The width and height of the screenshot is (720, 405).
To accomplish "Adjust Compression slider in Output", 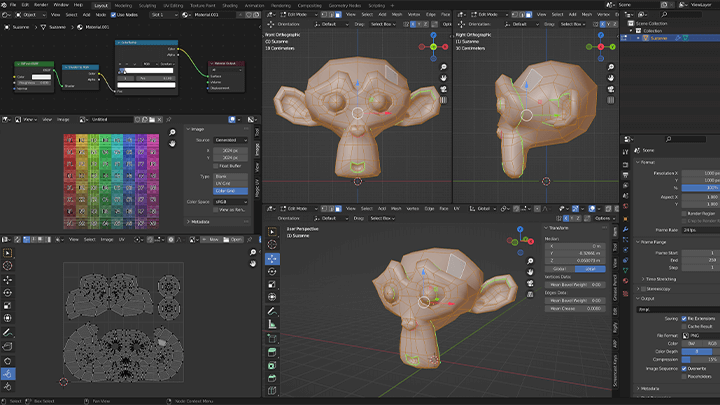I will click(701, 360).
